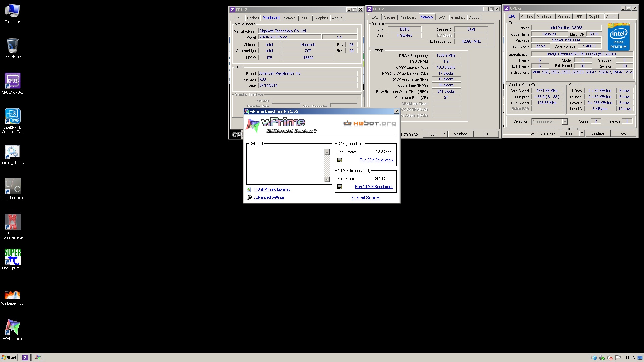The image size is (644, 362).
Task: Click the system clock showing 11:13
Action: click(x=630, y=358)
